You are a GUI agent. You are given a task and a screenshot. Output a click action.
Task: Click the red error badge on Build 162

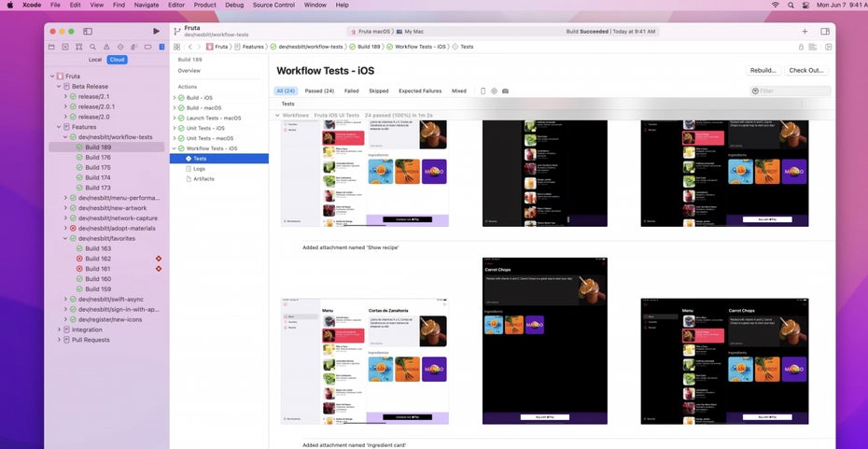click(159, 259)
